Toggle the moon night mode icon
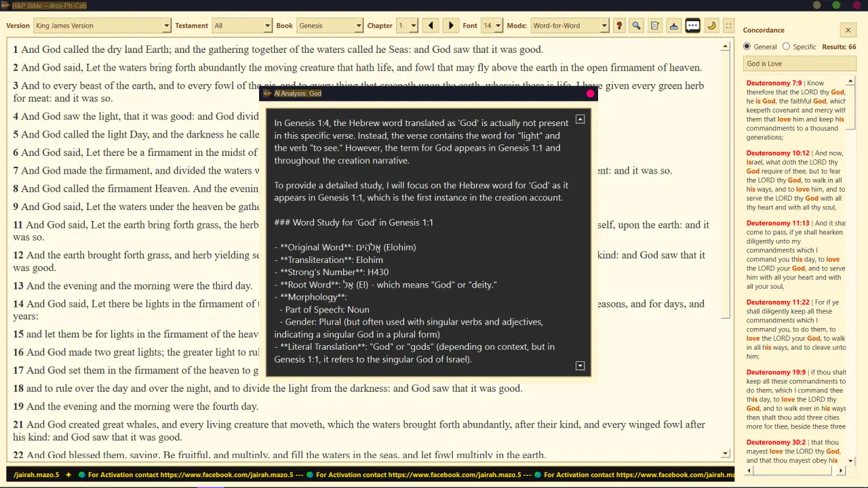 click(711, 26)
